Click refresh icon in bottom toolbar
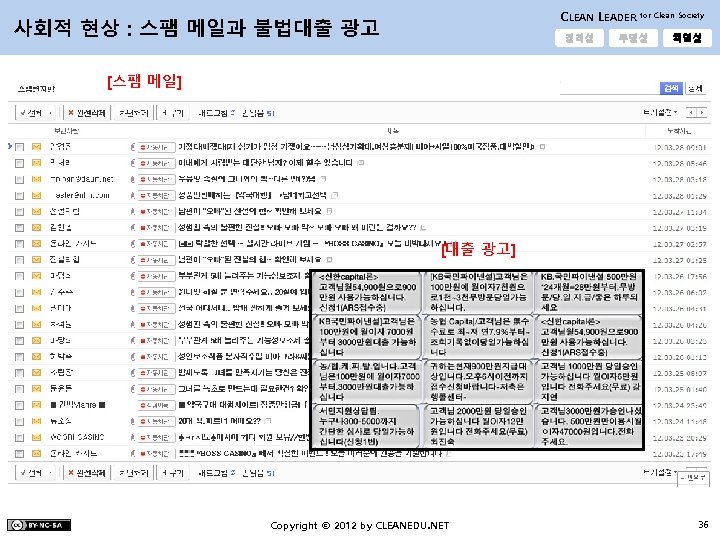Screen dimensions: 720x540 click(233, 473)
